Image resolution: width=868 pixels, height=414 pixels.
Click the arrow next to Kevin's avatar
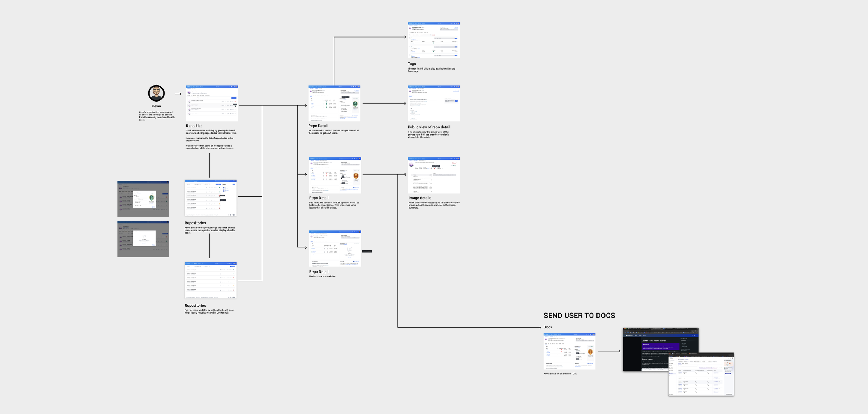(x=178, y=94)
